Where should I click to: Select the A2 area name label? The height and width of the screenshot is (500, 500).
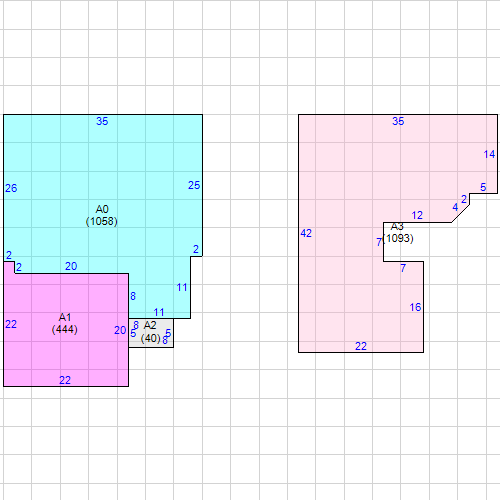tap(150, 325)
